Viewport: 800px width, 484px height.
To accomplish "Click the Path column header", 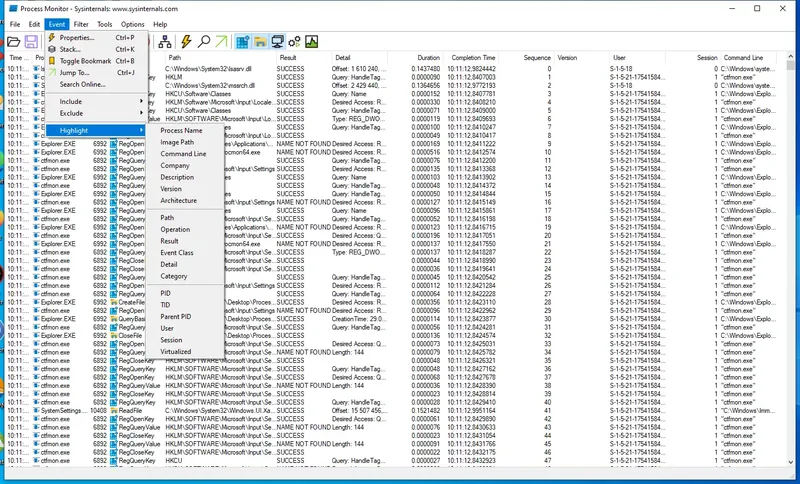I will 220,58.
